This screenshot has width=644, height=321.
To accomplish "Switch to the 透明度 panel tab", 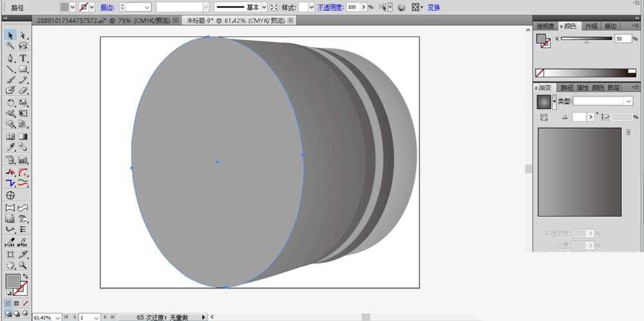I will [545, 26].
